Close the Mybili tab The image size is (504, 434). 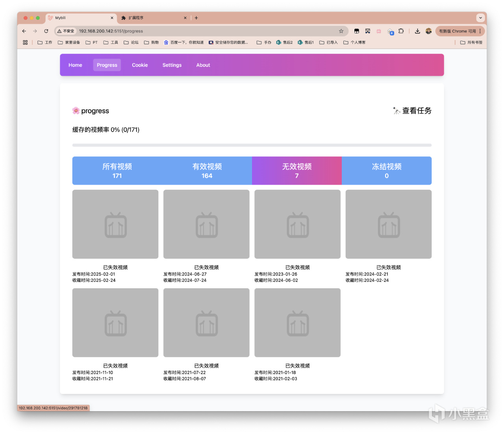coord(112,18)
